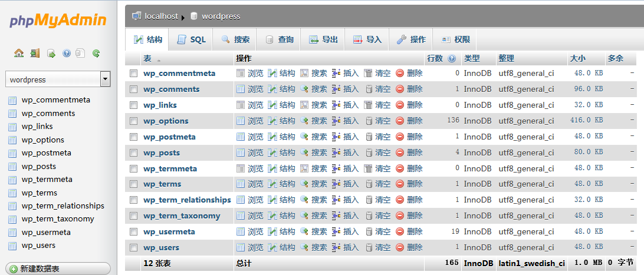Screen dimensions: 644x275
Task: Click 浏览 browse icon for wp_options
Action: [x=240, y=121]
